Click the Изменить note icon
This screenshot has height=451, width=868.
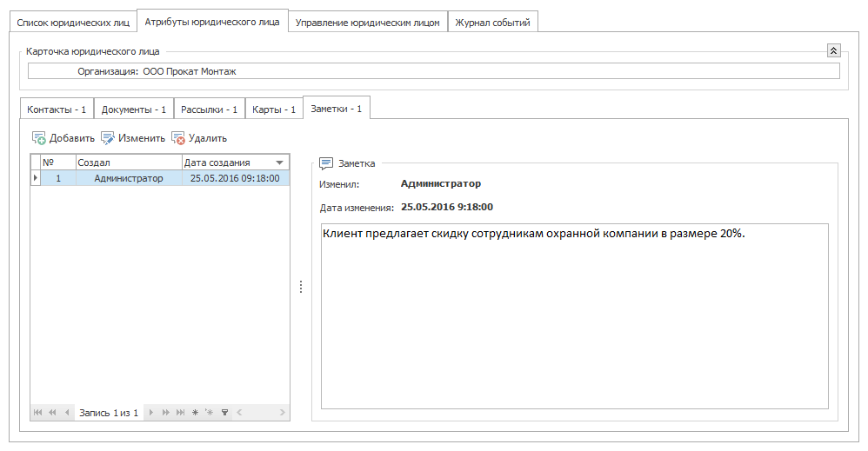(x=107, y=138)
